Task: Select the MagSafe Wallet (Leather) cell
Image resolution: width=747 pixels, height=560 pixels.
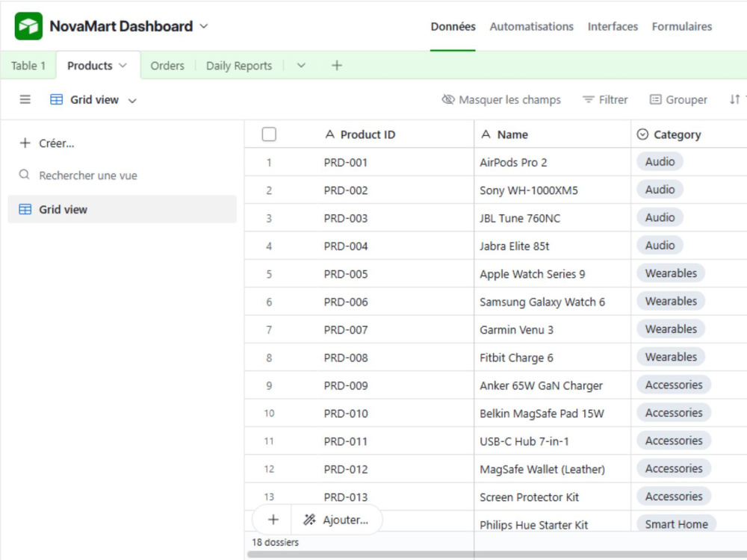Action: tap(553, 469)
